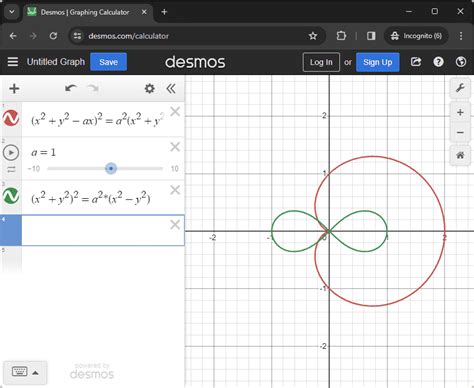Reload the Desmos page
Screen dimensions: 474x388
(53, 36)
